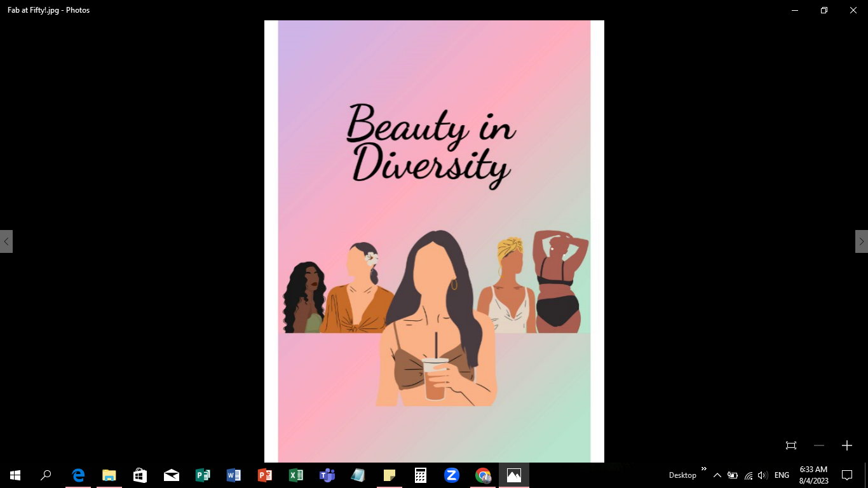Open the Windows Start menu
The height and width of the screenshot is (488, 868).
point(15,475)
